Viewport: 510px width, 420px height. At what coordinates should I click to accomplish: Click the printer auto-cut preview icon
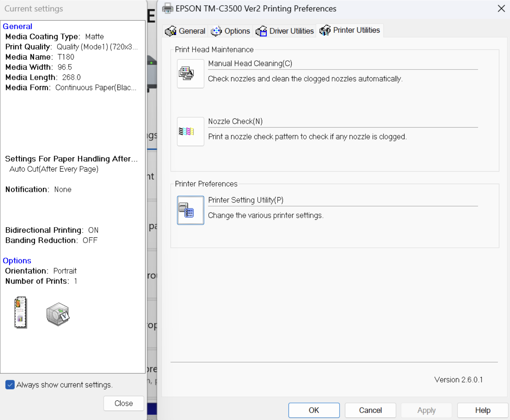(58, 314)
